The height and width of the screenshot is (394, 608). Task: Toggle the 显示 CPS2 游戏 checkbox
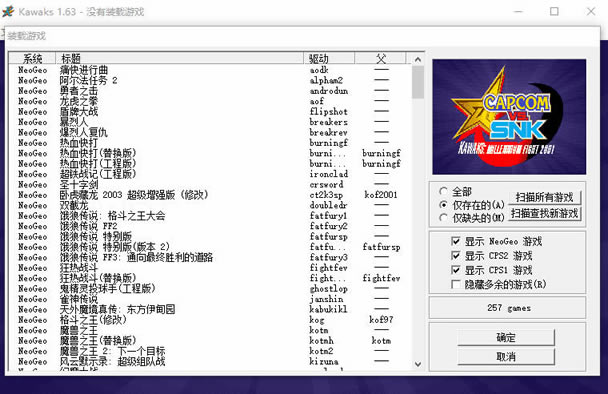point(456,256)
